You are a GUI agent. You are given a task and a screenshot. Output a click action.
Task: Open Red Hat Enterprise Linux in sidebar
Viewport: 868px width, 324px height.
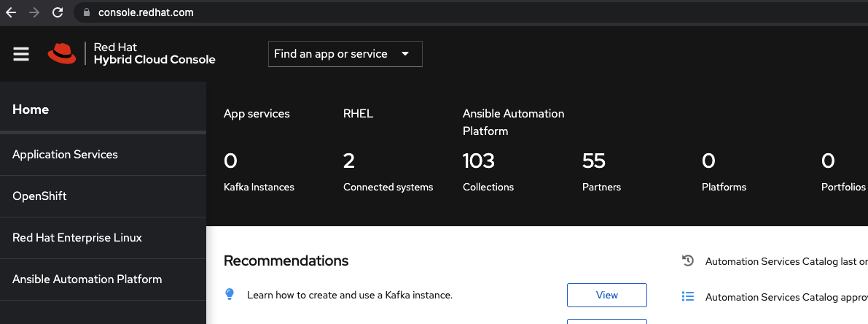[103, 238]
